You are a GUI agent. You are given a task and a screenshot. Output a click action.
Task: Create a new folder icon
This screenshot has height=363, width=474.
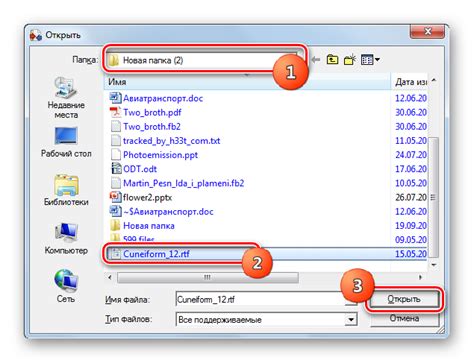tap(350, 60)
